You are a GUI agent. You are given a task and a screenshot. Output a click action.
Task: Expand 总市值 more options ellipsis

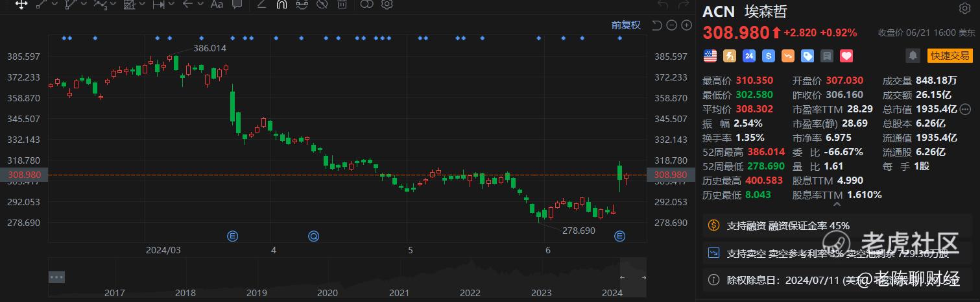click(x=965, y=108)
